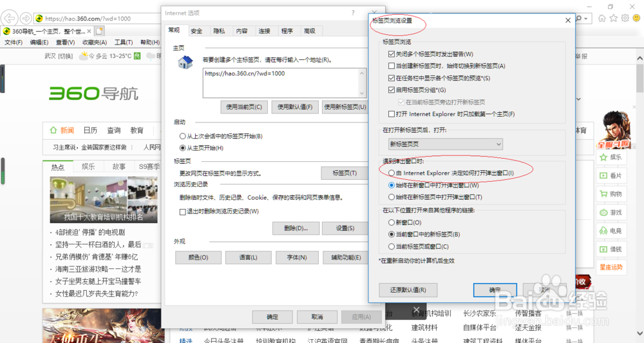Open the 安全 tab in Internet options
The image size is (644, 343).
point(196,31)
